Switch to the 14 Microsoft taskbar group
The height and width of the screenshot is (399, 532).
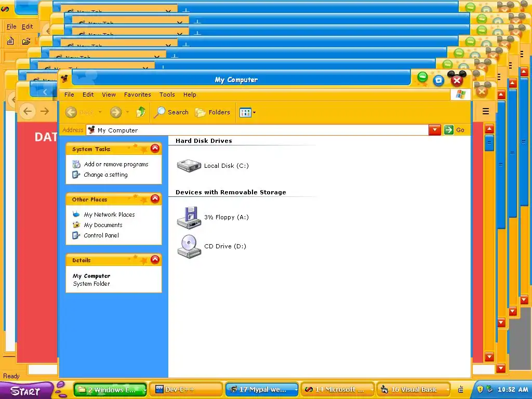pyautogui.click(x=338, y=390)
